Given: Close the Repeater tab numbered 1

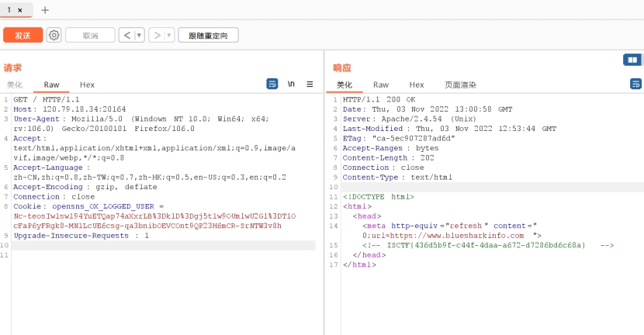Looking at the screenshot, I should click(20, 10).
